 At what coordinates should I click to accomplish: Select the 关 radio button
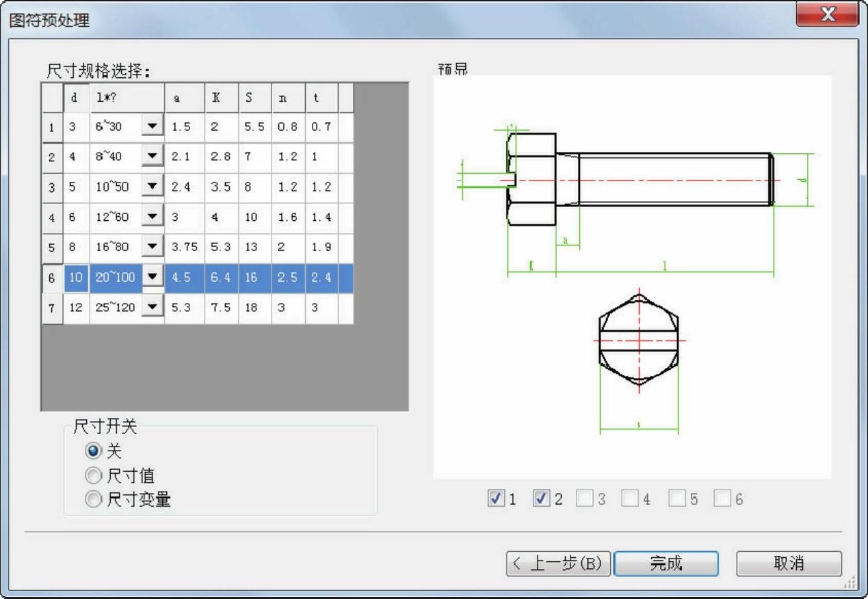pyautogui.click(x=93, y=451)
